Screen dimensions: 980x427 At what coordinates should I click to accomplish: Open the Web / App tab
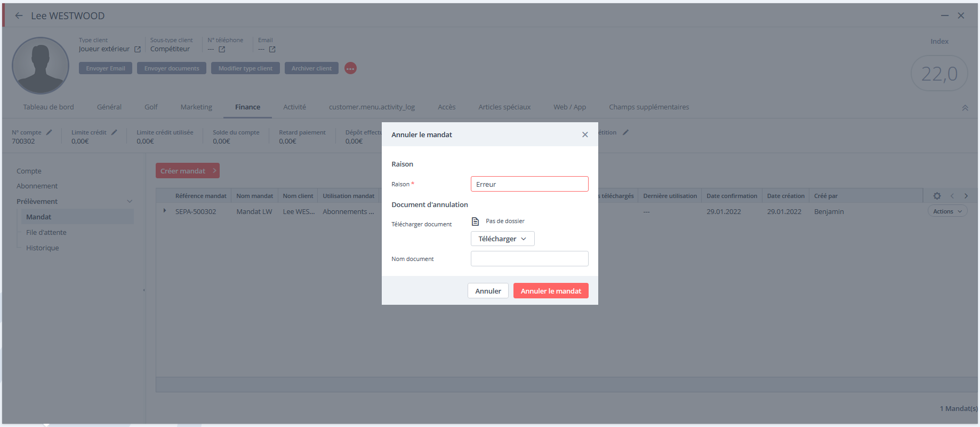[x=569, y=107]
